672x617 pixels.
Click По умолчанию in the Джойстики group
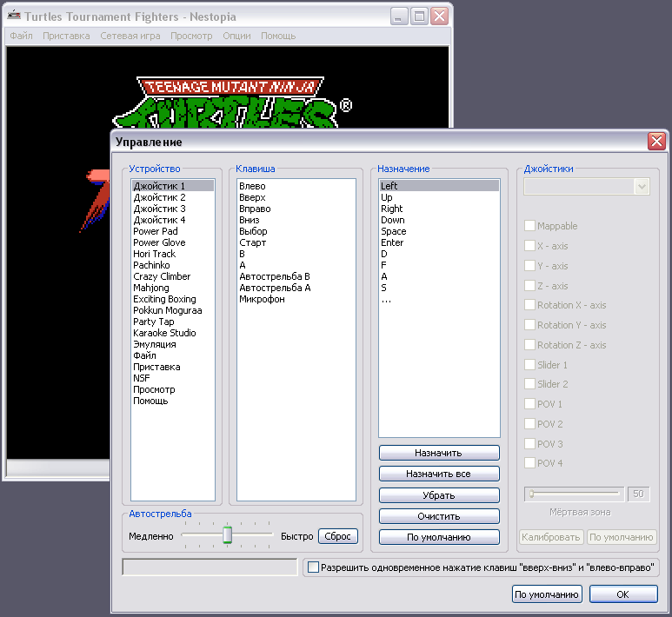pos(622,537)
